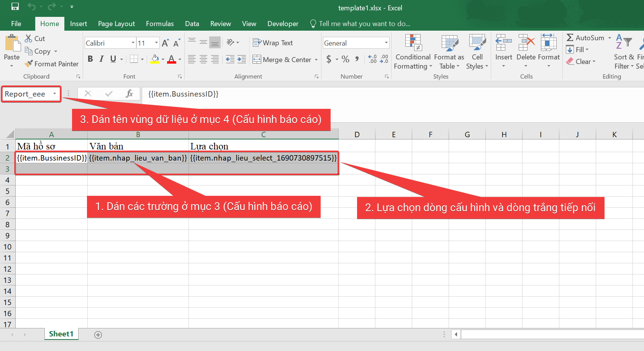Click the Cut scissors icon

28,38
